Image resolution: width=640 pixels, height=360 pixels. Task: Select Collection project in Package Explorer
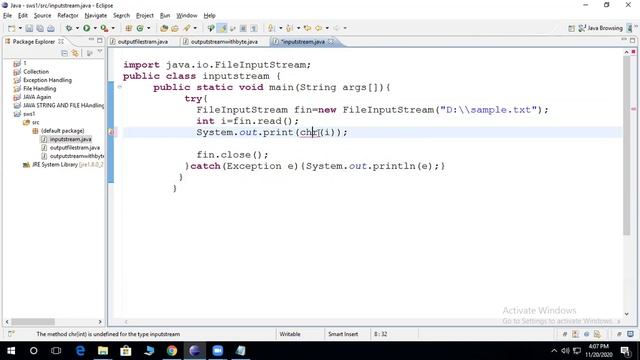(x=36, y=71)
